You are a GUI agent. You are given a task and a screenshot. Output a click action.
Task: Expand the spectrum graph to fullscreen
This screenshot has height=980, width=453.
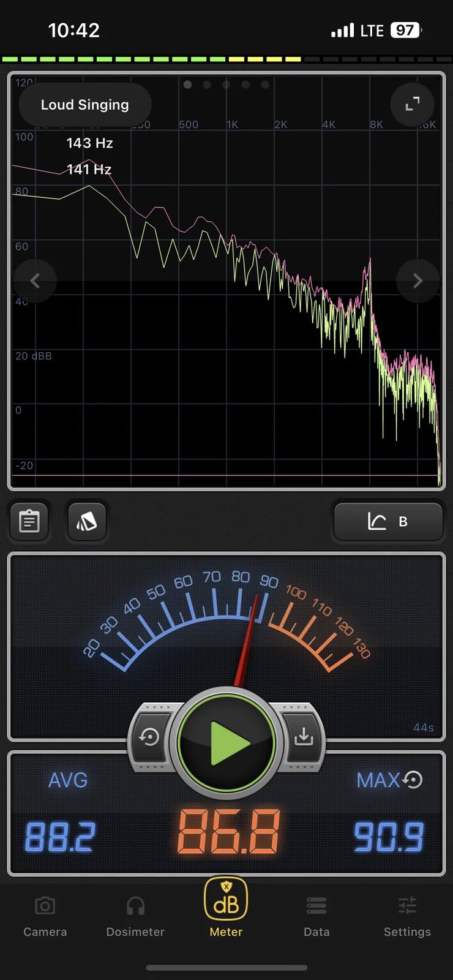pos(413,104)
